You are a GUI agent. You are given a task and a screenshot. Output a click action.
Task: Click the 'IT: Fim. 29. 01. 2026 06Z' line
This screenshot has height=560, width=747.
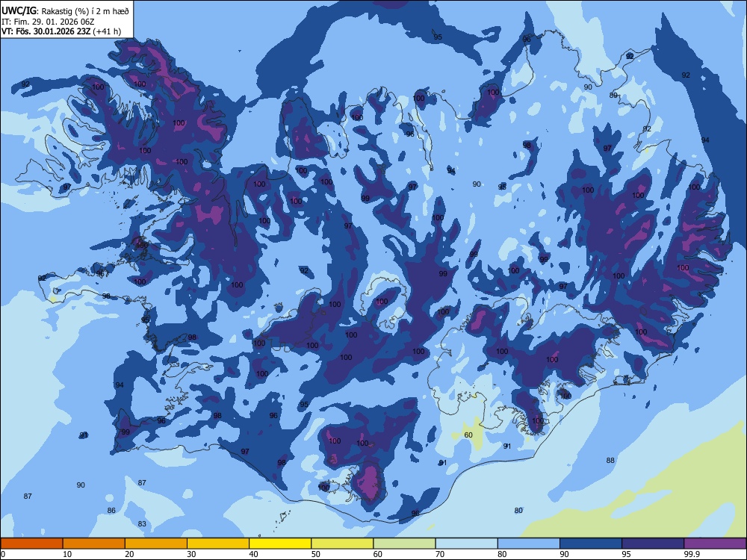pos(48,22)
